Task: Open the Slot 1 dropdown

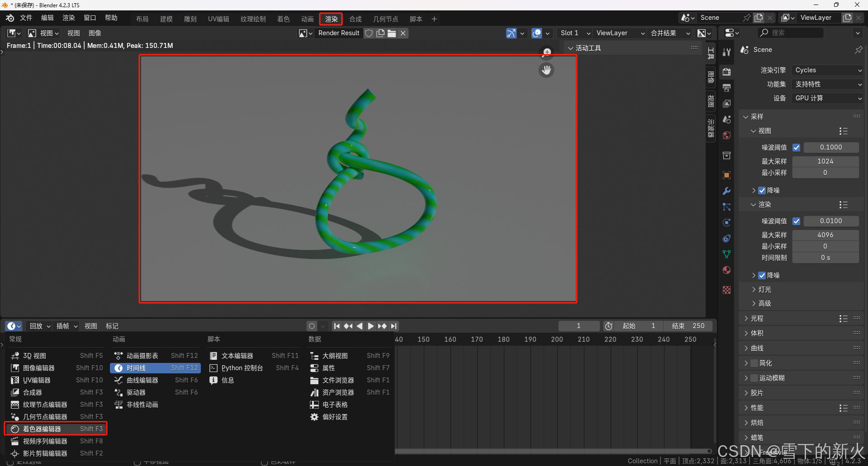Action: tap(574, 33)
